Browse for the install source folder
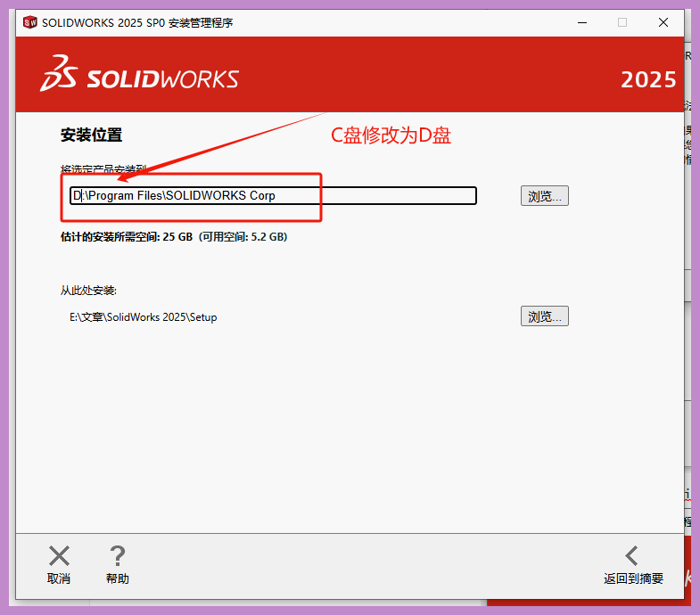Image resolution: width=700 pixels, height=615 pixels. click(545, 316)
